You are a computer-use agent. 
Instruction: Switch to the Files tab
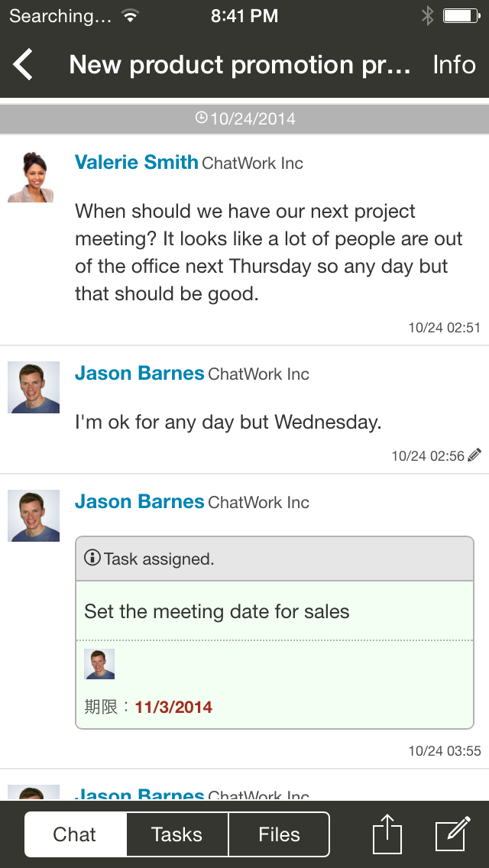pos(279,834)
